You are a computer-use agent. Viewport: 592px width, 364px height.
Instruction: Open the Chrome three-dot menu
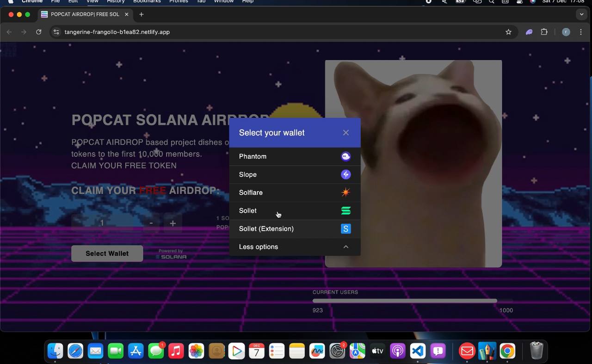(x=581, y=32)
